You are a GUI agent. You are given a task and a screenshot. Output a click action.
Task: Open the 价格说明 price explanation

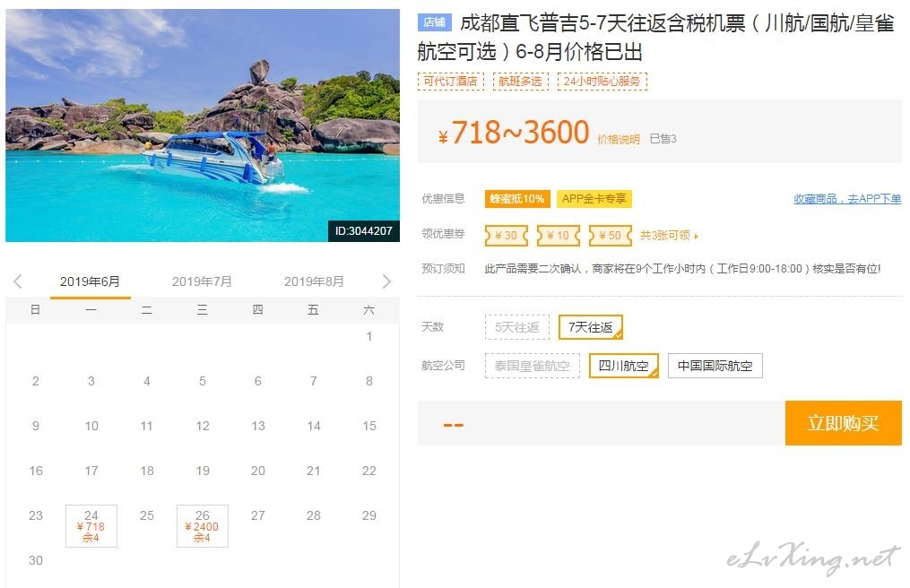coord(619,139)
